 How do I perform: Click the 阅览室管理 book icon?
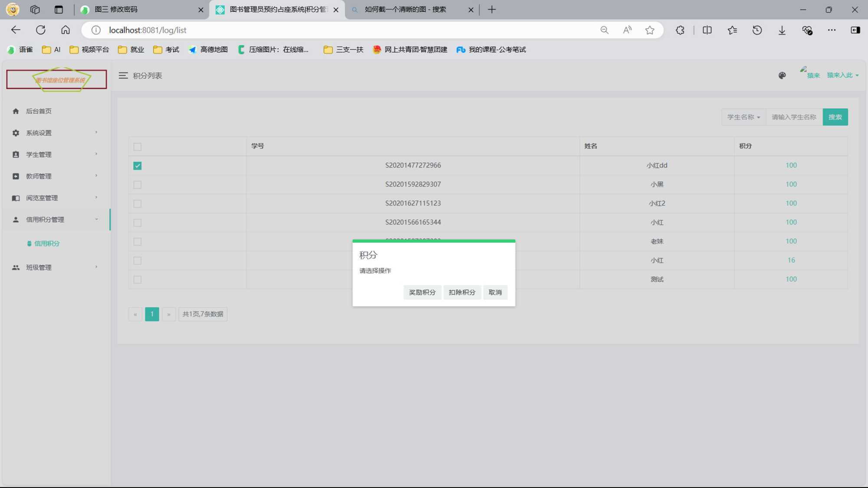click(16, 198)
